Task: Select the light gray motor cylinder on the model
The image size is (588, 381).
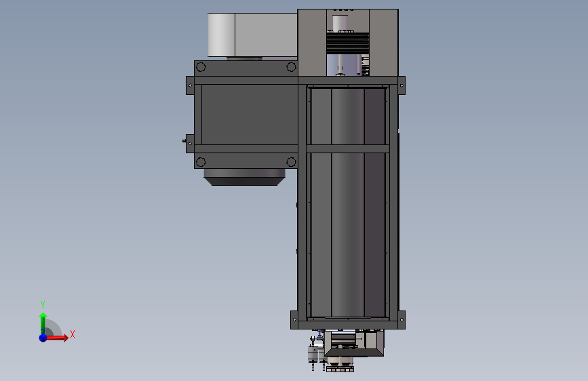Action: [221, 35]
